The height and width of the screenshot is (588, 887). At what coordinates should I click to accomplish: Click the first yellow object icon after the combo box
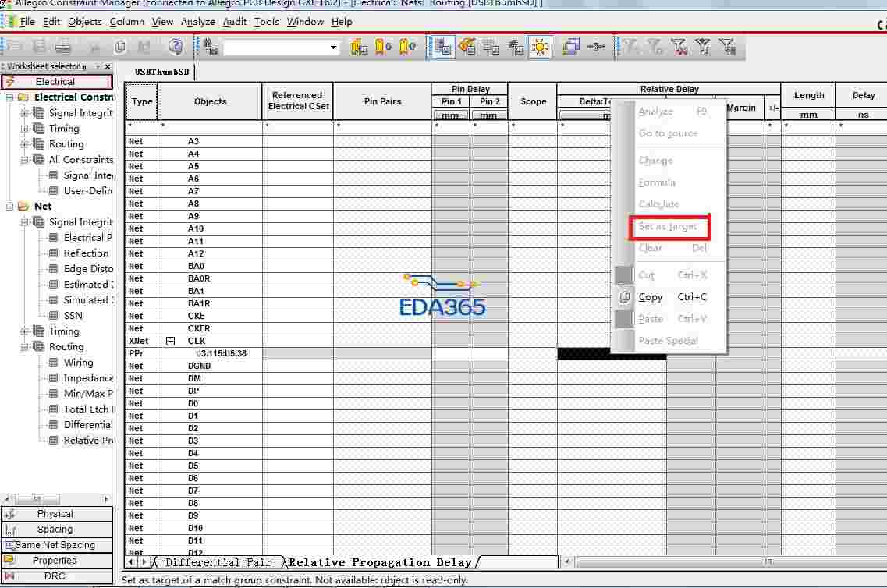[359, 47]
